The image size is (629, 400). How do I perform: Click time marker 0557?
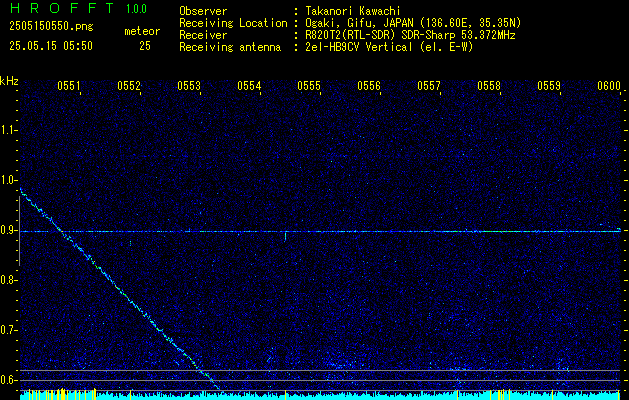click(429, 85)
